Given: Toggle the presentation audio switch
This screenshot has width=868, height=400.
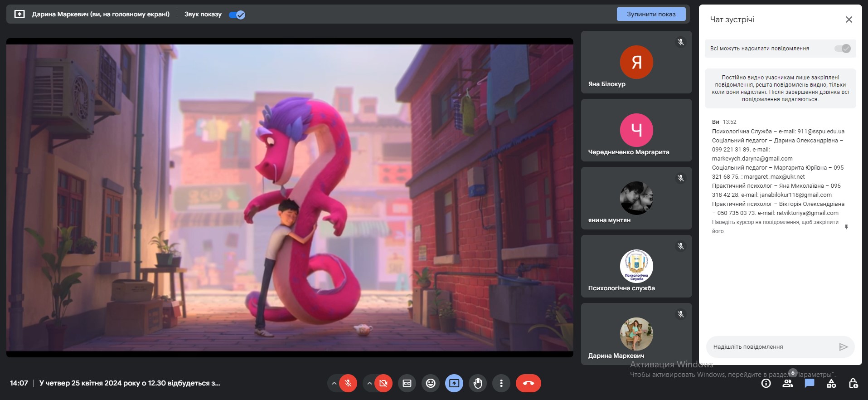Looking at the screenshot, I should pos(237,15).
